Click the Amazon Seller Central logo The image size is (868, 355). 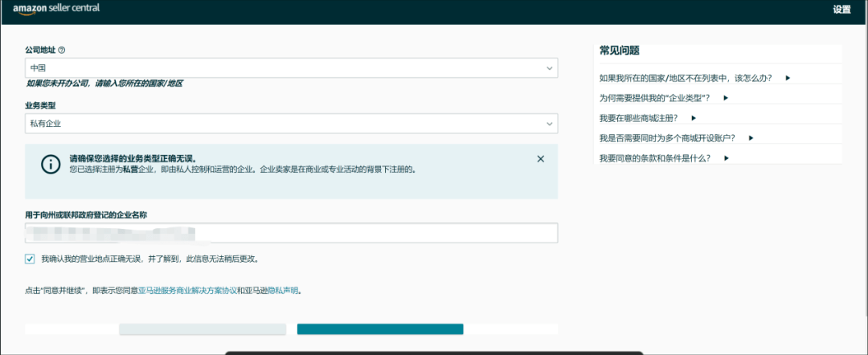[56, 9]
